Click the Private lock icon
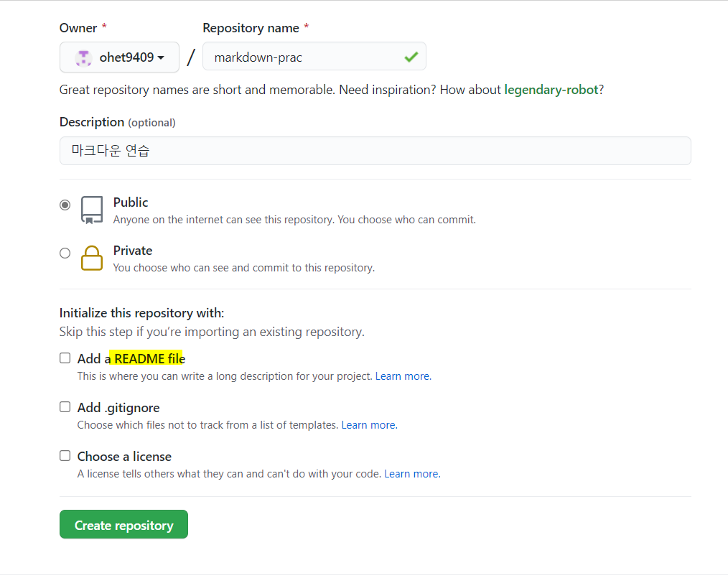This screenshot has width=728, height=578. tap(92, 258)
